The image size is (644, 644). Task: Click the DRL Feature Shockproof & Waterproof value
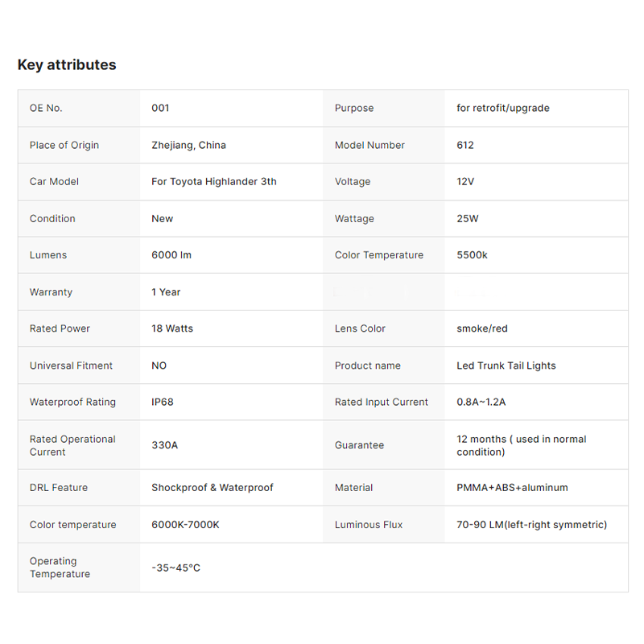[x=213, y=488]
